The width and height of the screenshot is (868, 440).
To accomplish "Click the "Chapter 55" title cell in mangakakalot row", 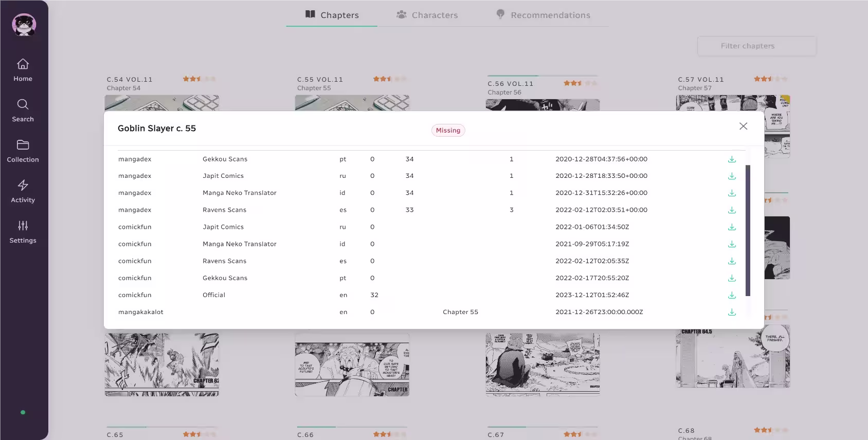I will (x=460, y=312).
